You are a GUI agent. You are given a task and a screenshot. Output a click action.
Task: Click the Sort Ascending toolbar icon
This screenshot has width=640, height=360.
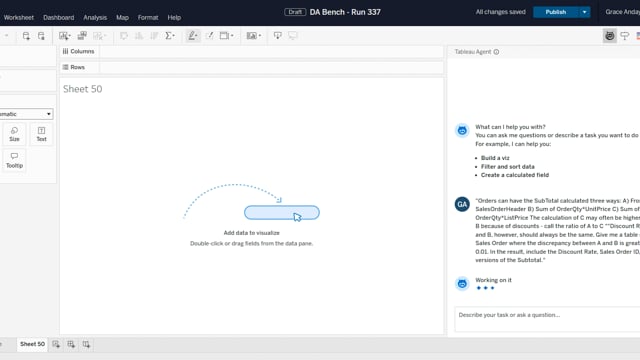coord(139,36)
